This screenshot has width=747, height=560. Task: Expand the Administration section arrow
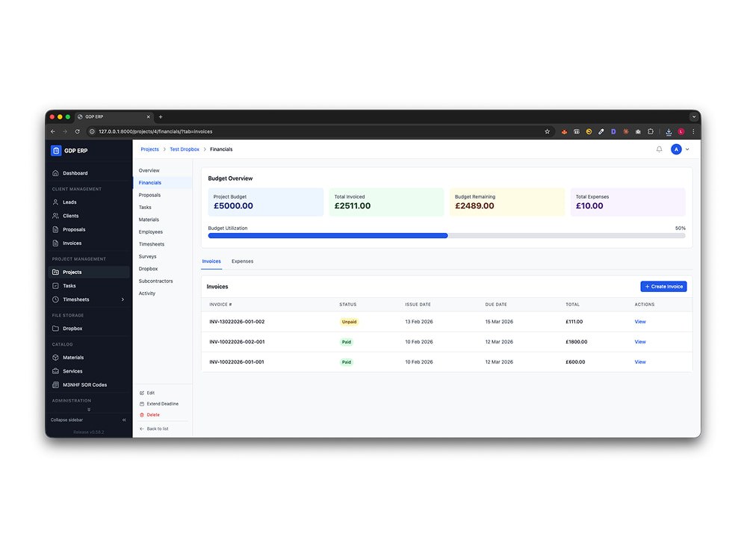click(89, 409)
